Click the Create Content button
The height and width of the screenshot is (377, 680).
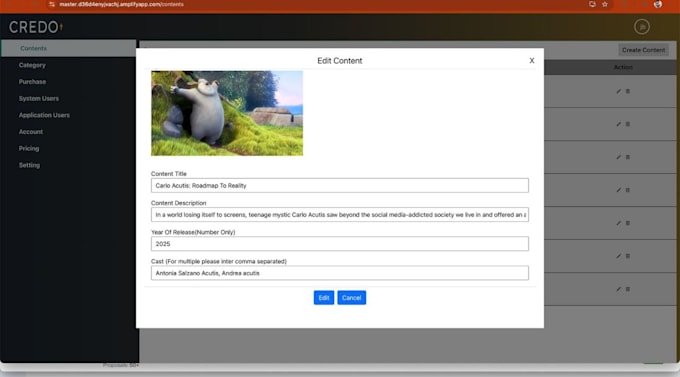(644, 50)
